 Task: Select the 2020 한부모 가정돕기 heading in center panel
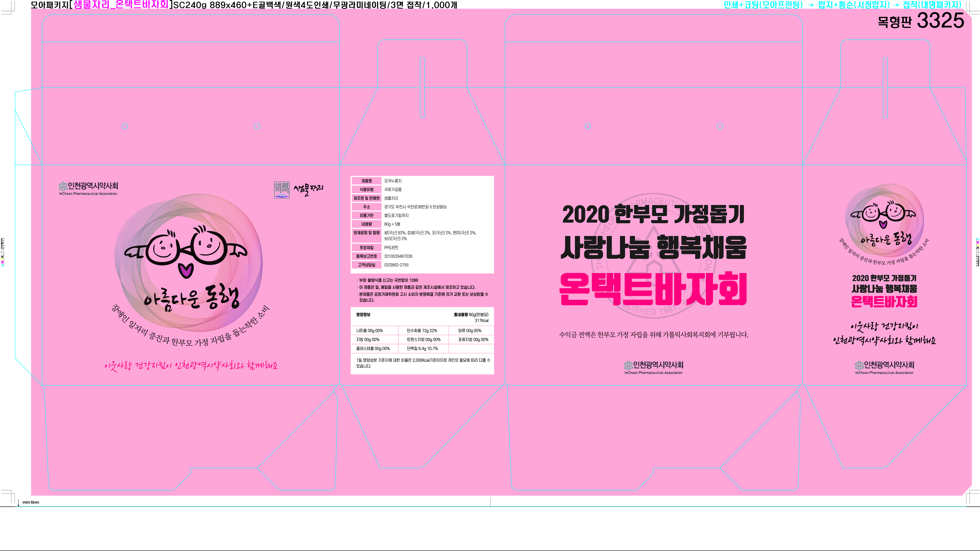point(653,214)
